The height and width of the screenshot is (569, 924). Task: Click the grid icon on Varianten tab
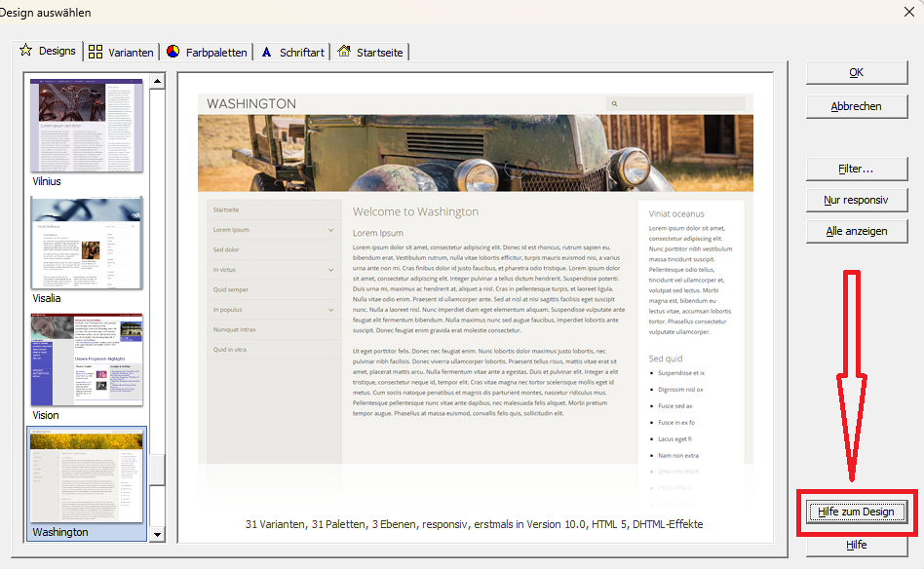pos(96,52)
